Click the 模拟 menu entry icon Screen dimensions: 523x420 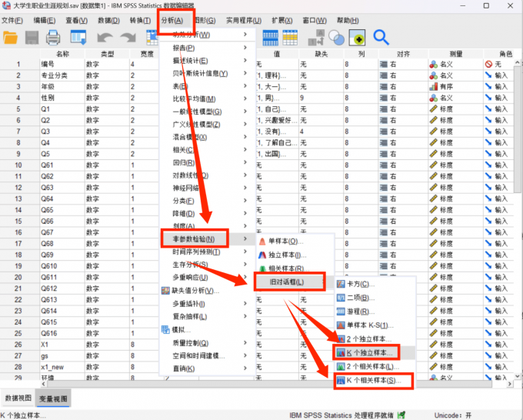click(165, 329)
